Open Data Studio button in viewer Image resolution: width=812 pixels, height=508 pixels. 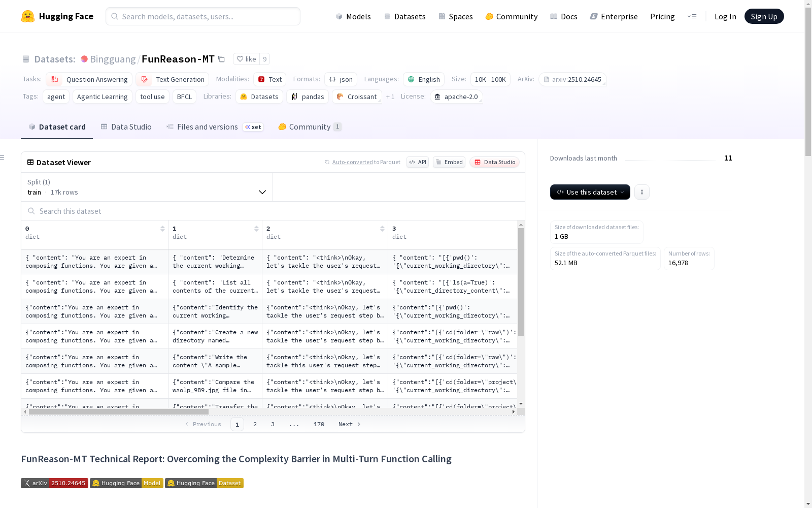coord(495,162)
